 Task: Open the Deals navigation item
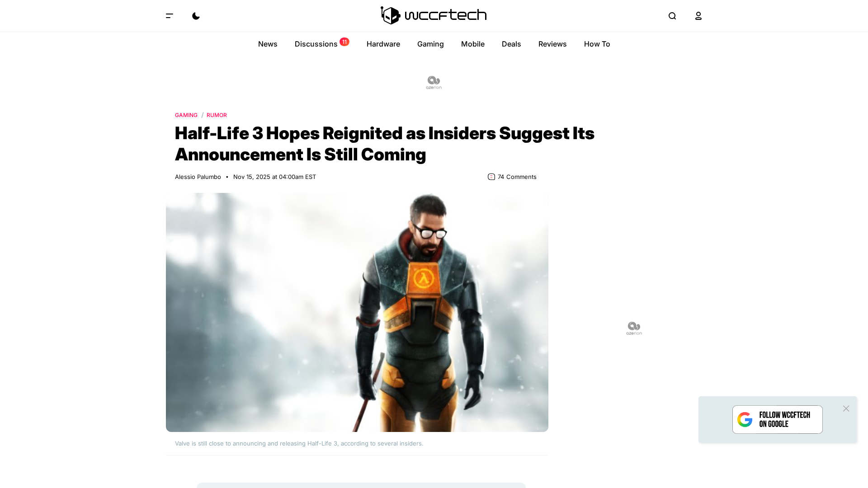(511, 44)
